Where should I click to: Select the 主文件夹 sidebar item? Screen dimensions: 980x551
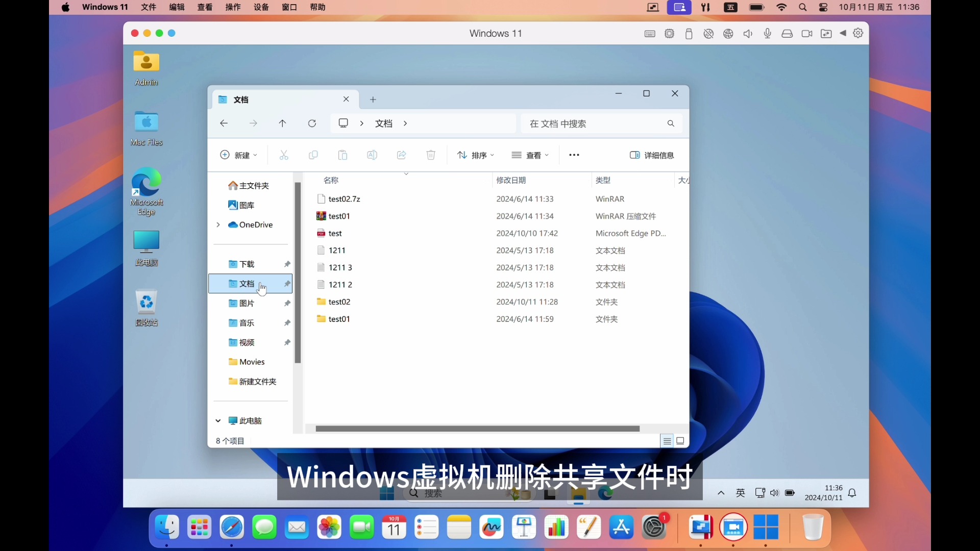tap(251, 186)
